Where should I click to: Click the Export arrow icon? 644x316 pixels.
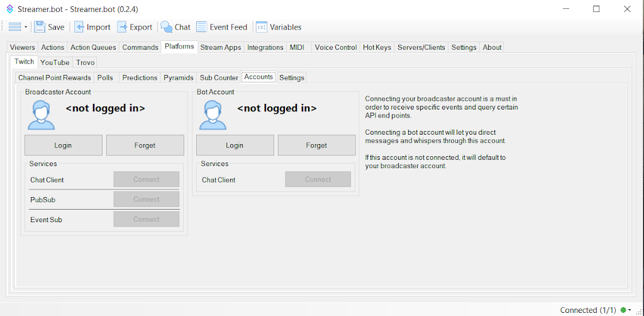click(x=122, y=27)
